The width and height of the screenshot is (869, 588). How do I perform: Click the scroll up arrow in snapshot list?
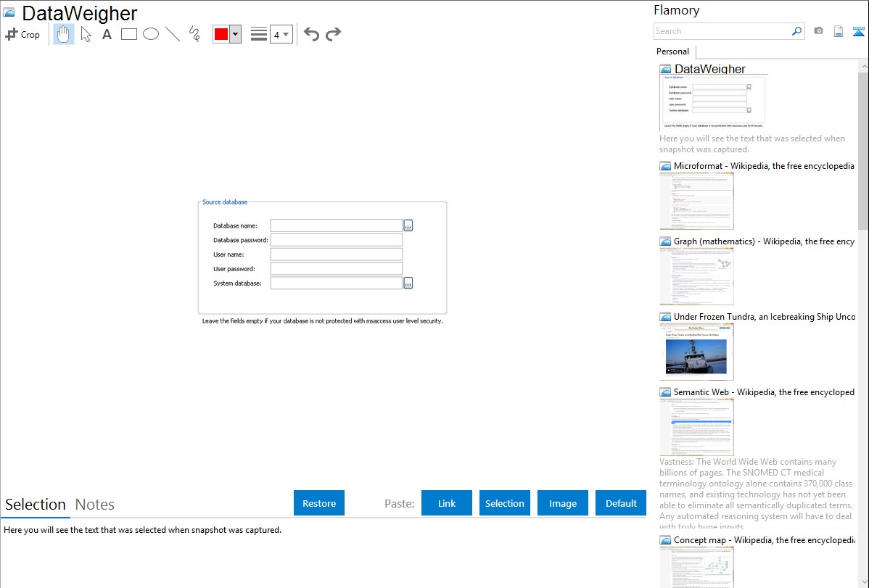(x=863, y=66)
